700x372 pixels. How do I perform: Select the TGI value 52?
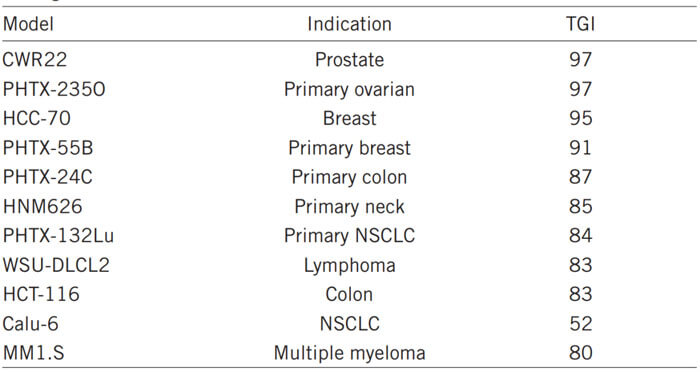point(580,324)
